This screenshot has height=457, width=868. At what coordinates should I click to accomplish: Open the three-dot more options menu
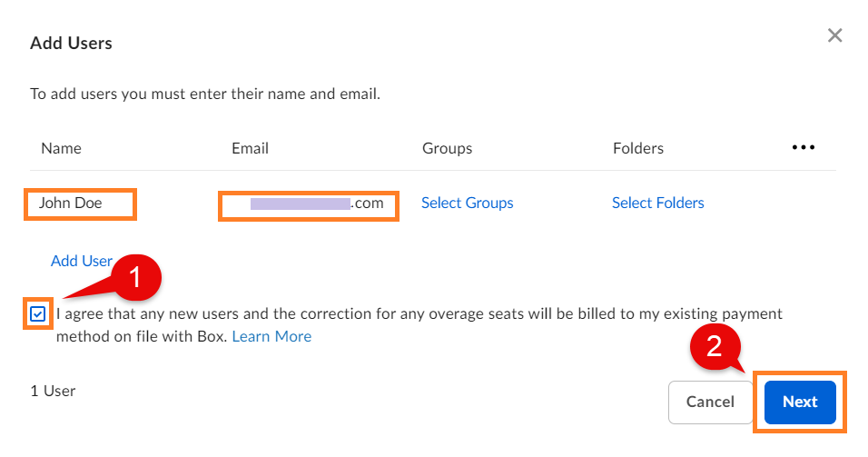click(803, 147)
